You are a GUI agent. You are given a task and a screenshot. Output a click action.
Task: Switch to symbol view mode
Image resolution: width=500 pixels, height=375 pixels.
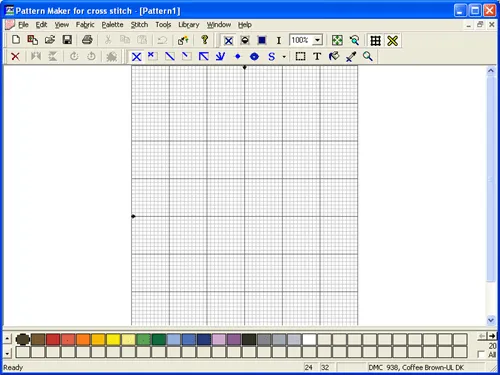[x=245, y=41]
